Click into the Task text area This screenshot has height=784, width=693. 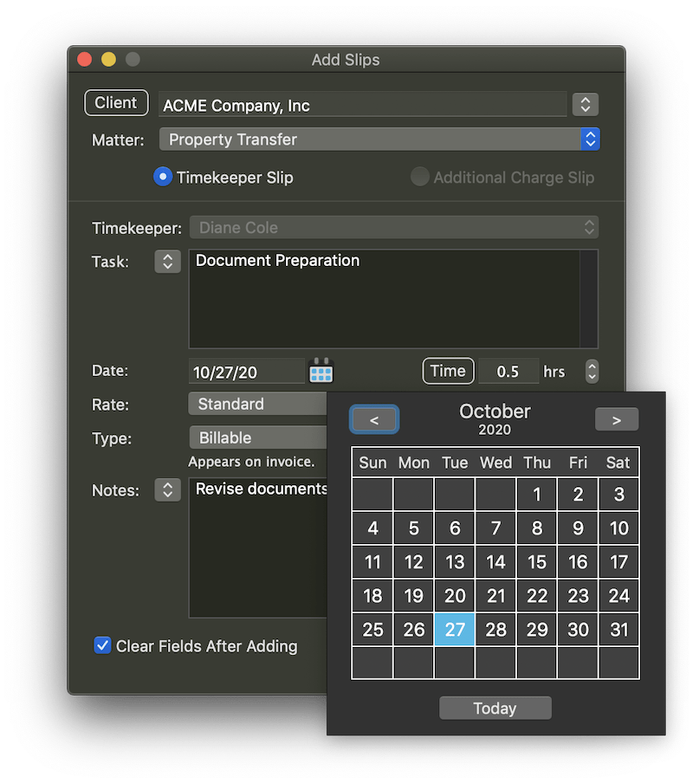(393, 299)
